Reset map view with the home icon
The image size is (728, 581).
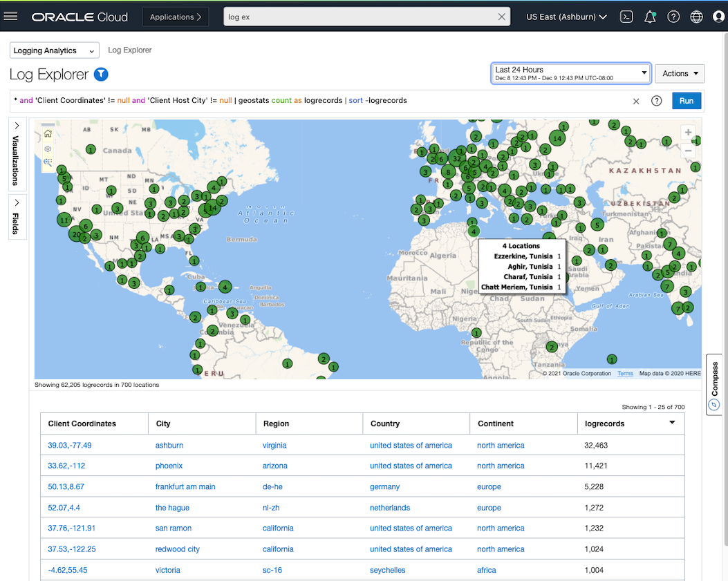[x=48, y=134]
